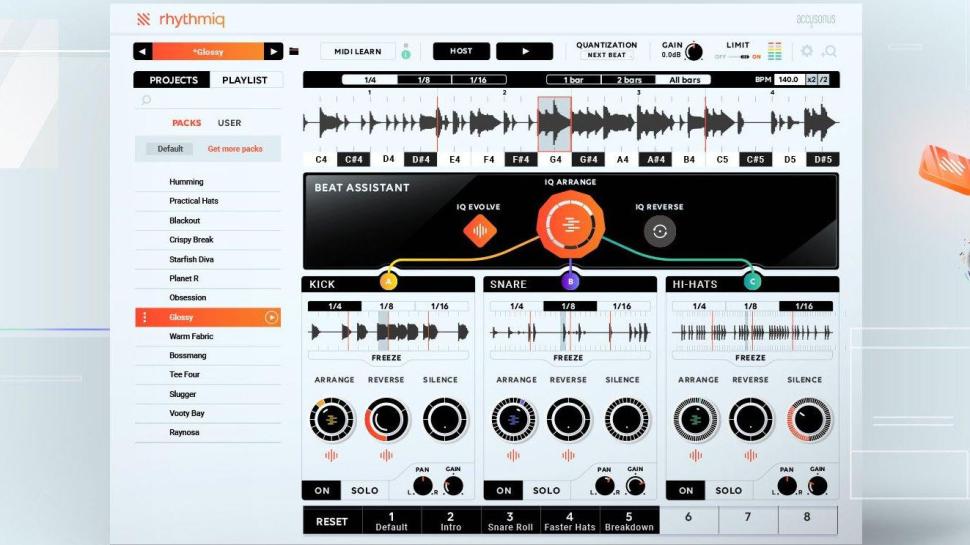Click the play icon on Glossy pack

[x=271, y=317]
